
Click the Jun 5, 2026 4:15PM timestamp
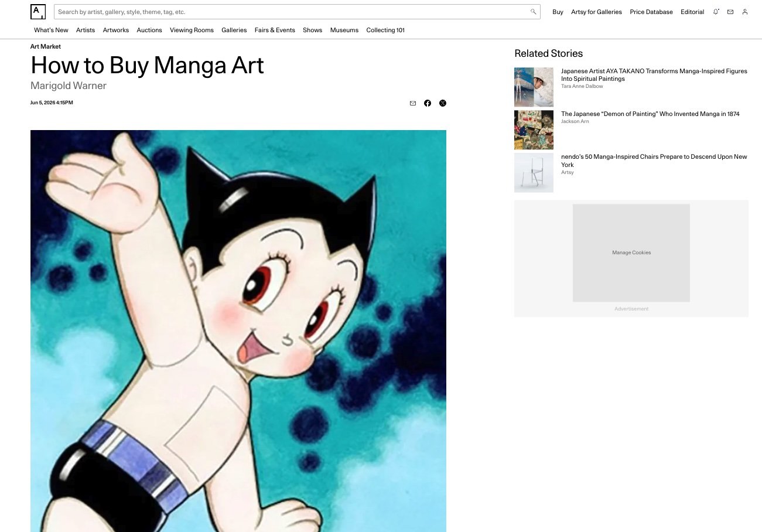tap(52, 103)
